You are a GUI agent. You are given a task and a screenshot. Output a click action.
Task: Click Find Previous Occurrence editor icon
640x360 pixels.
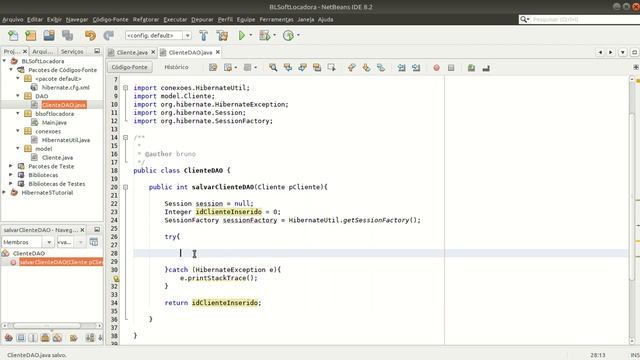pos(288,68)
